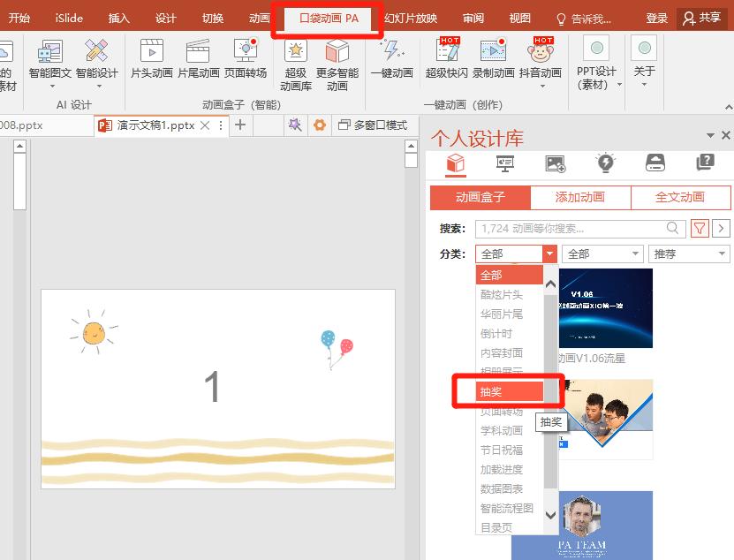The height and width of the screenshot is (560, 734).
Task: Click the lightbulb idea icon in the panel
Action: click(x=605, y=163)
